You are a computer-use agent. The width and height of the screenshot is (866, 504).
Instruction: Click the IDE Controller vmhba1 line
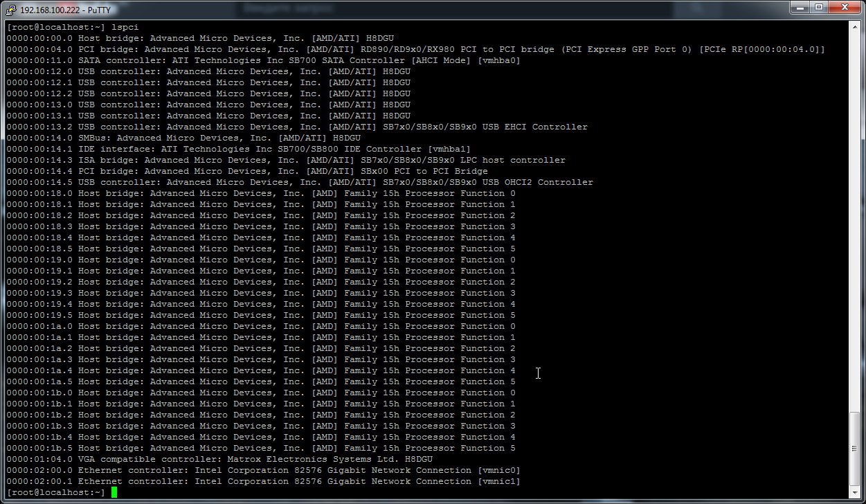pos(239,149)
